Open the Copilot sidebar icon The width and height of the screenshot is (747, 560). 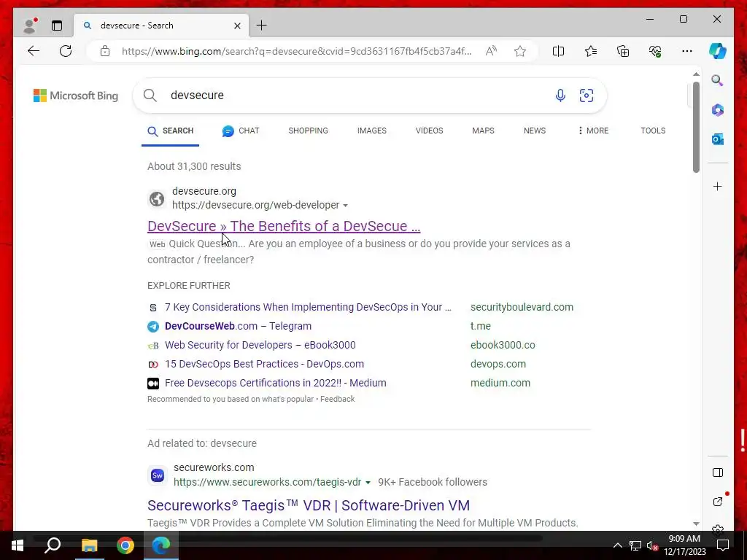(x=718, y=51)
